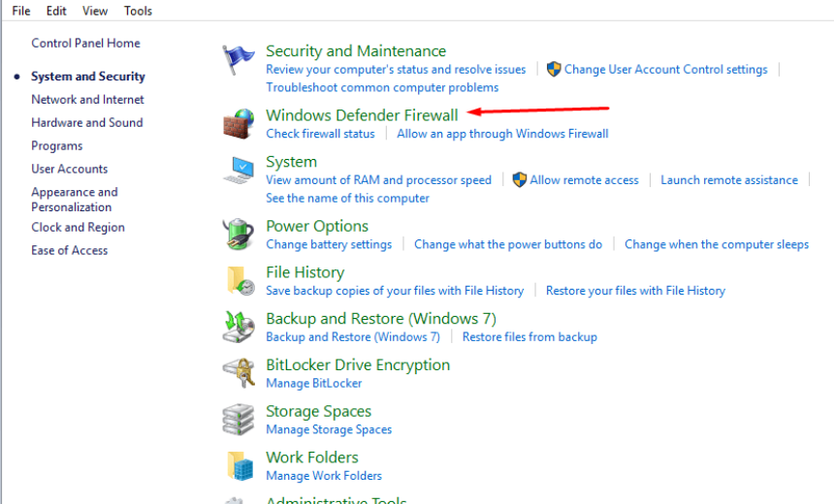Open the Tools menu
This screenshot has width=834, height=504.
[138, 11]
